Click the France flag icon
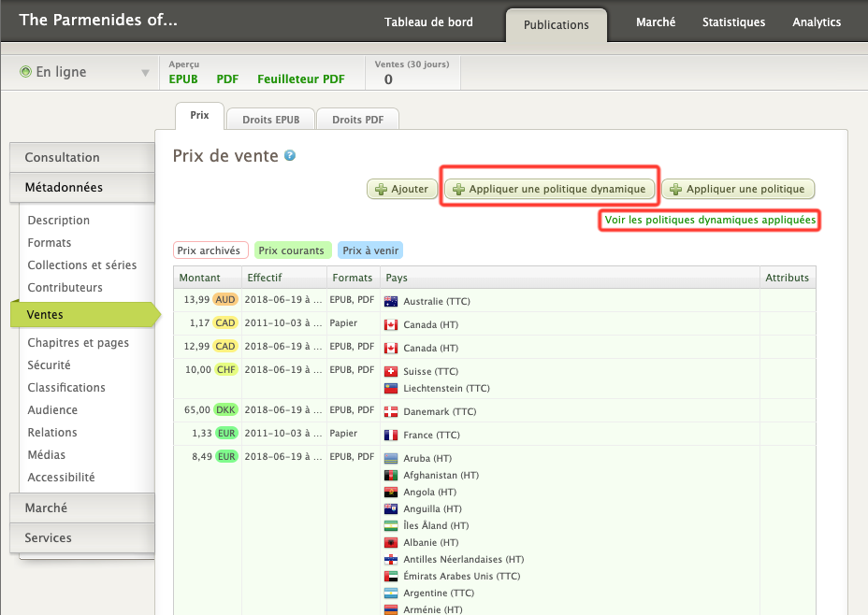 391,435
